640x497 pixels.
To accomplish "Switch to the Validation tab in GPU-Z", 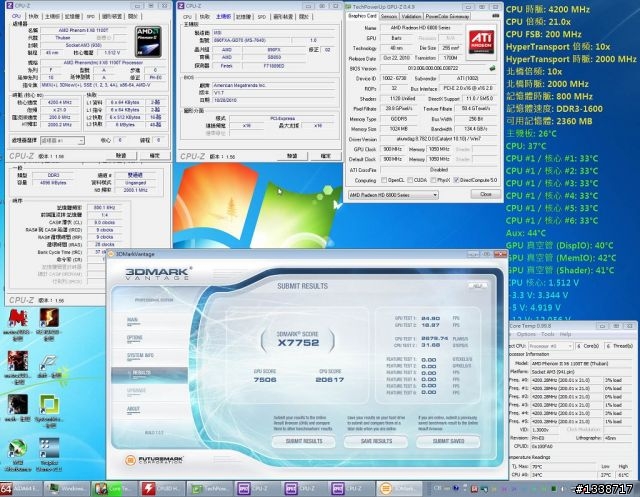I will coord(411,16).
